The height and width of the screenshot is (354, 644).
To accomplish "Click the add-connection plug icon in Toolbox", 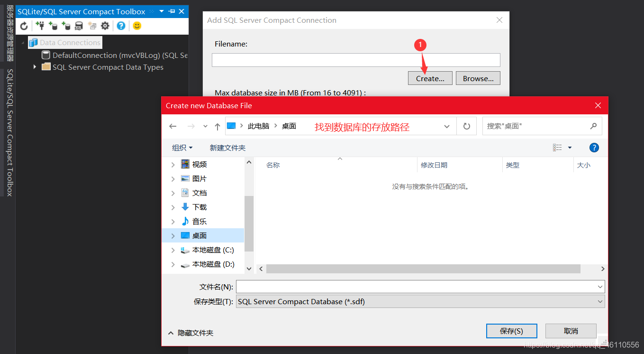I will pyautogui.click(x=40, y=26).
